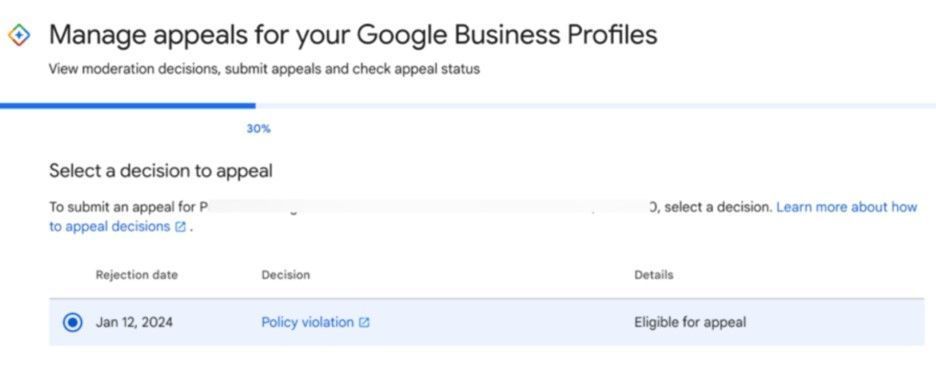Click the Decision column header

[x=285, y=275]
